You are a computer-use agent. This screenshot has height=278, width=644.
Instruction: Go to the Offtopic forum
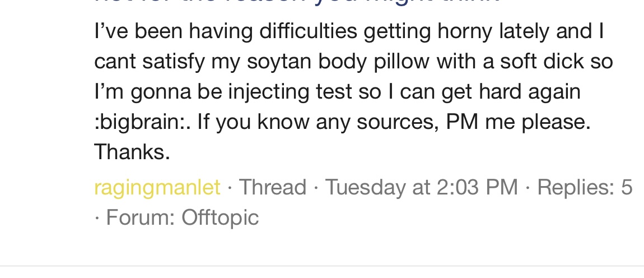[x=220, y=217]
